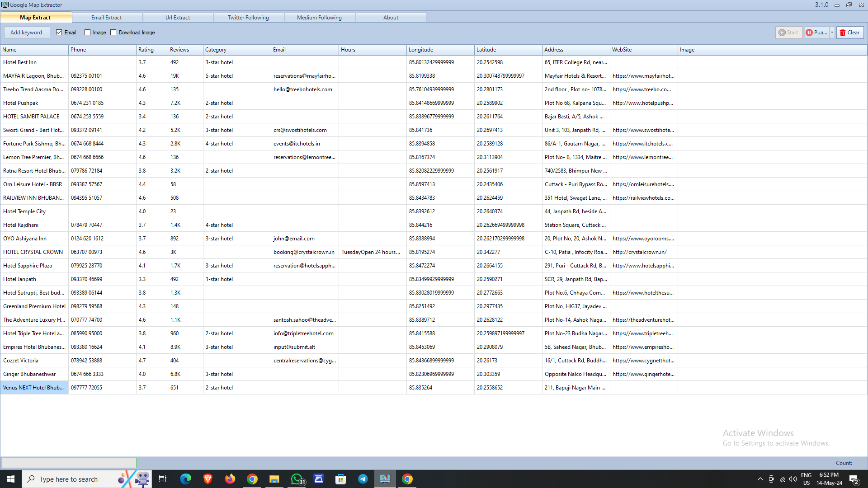This screenshot has height=488, width=868.
Task: Open Telegram from the taskbar
Action: pos(363,479)
